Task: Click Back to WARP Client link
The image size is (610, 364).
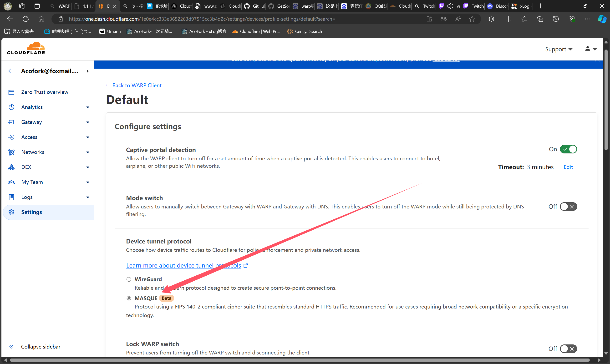Action: [134, 85]
